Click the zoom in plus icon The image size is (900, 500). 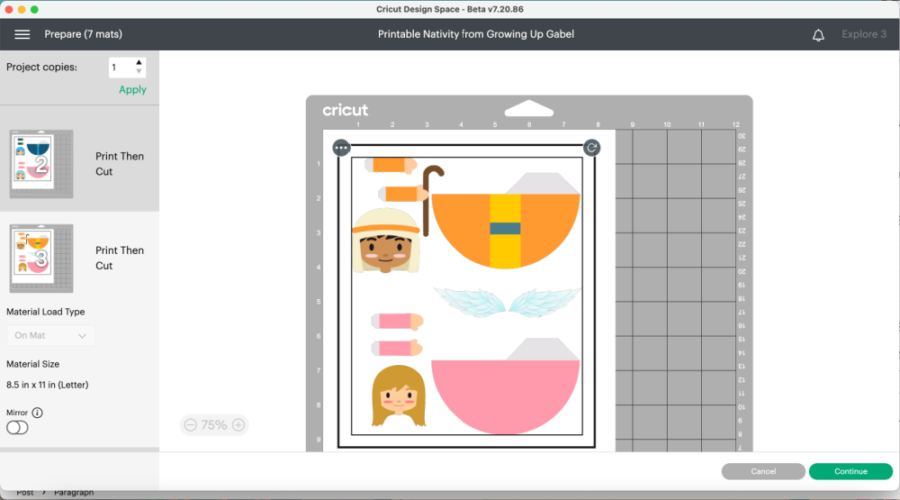tap(238, 425)
